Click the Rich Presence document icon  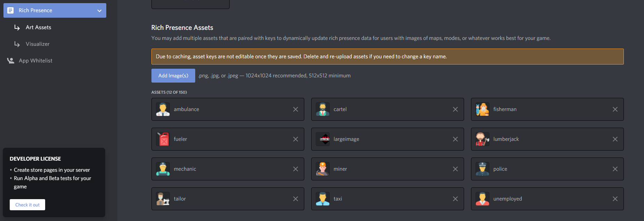(x=10, y=10)
